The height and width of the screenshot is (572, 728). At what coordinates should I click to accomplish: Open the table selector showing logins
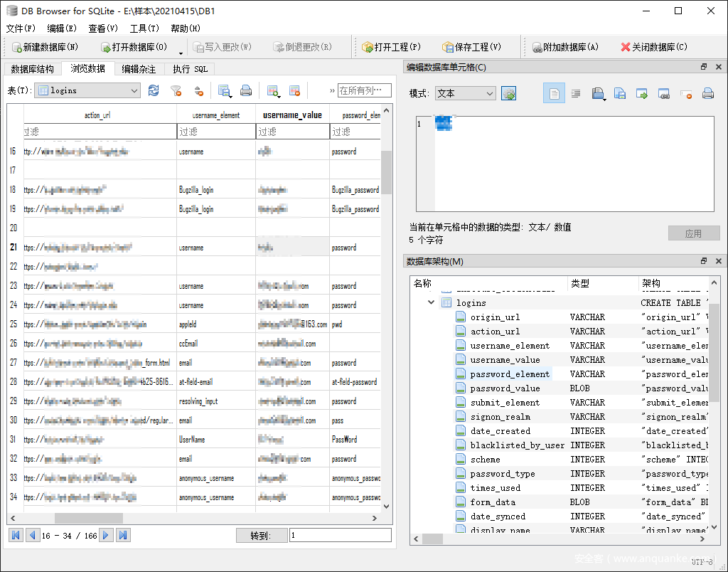[x=87, y=90]
